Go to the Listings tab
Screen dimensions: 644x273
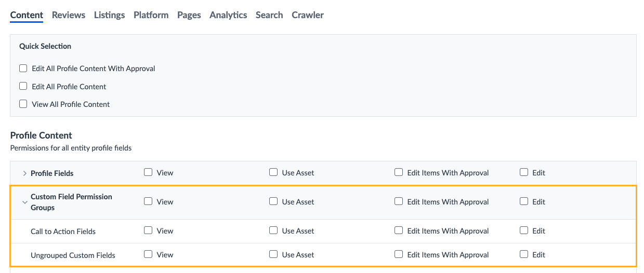pyautogui.click(x=109, y=15)
